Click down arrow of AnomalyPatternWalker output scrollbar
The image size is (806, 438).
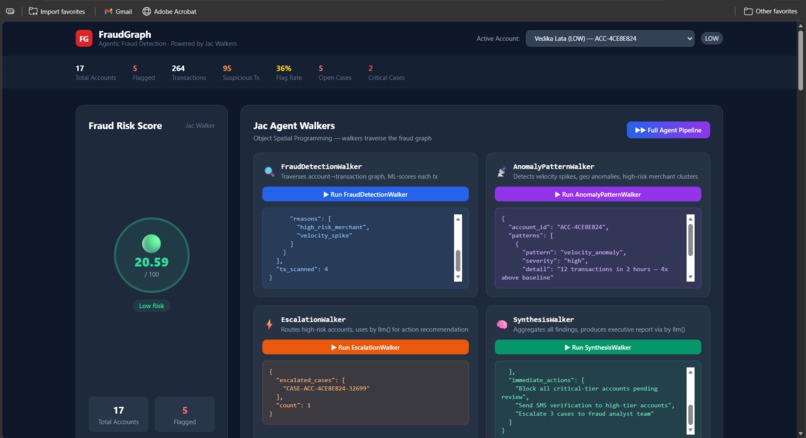coord(690,278)
